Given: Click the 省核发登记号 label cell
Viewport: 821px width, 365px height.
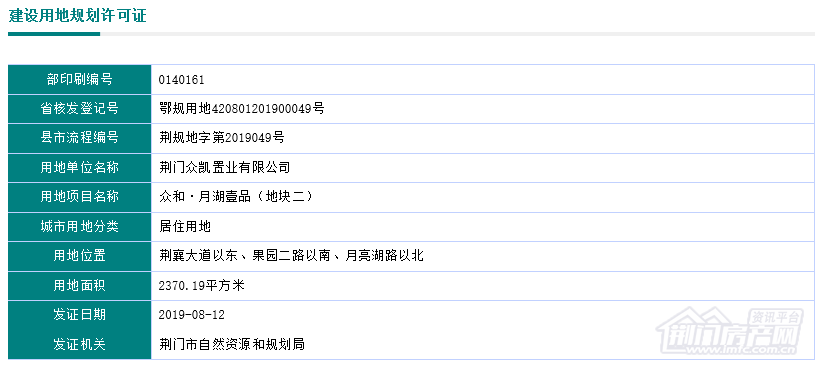Looking at the screenshot, I should 80,109.
